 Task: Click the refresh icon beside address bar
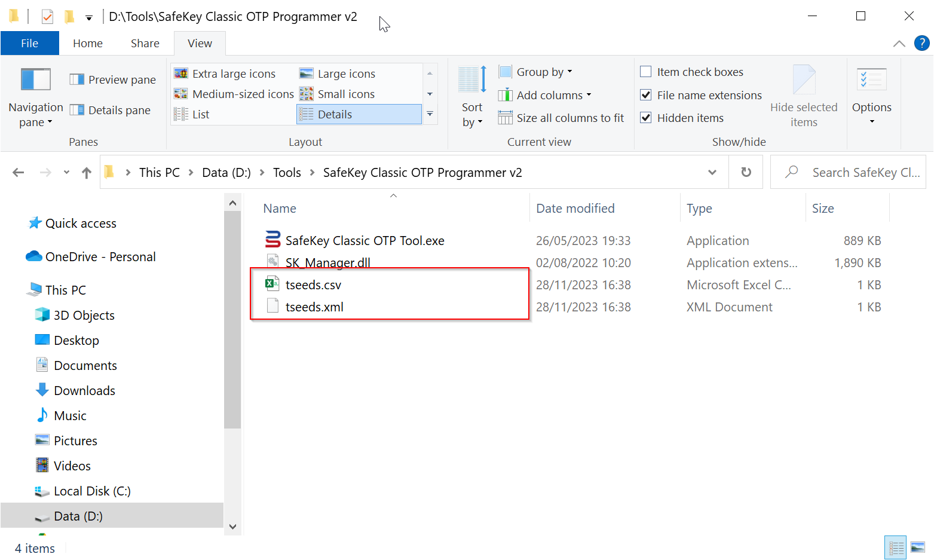(x=746, y=172)
